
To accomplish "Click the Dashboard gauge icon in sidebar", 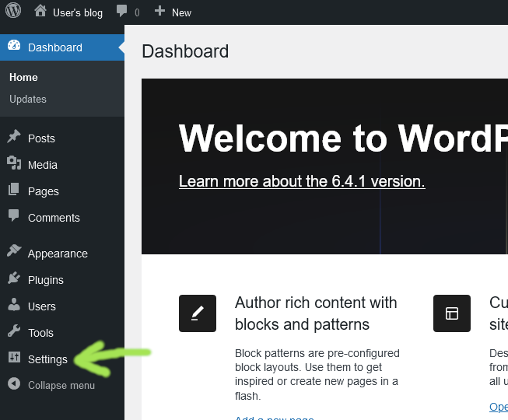I will pos(14,45).
